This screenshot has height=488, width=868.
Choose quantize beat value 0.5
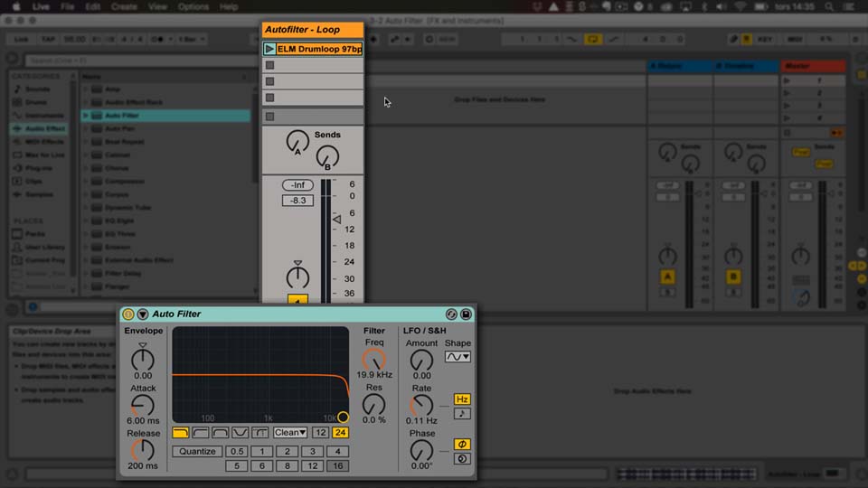236,452
